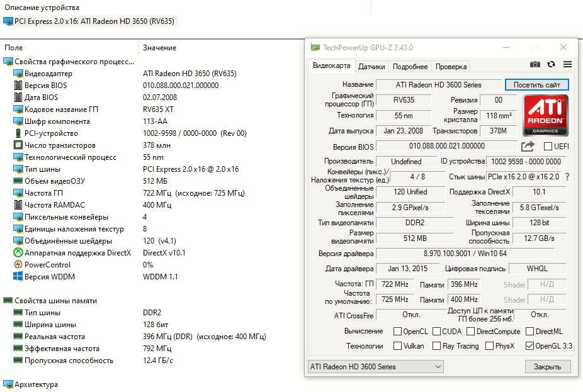Toggle the UEFI checkbox

point(548,147)
